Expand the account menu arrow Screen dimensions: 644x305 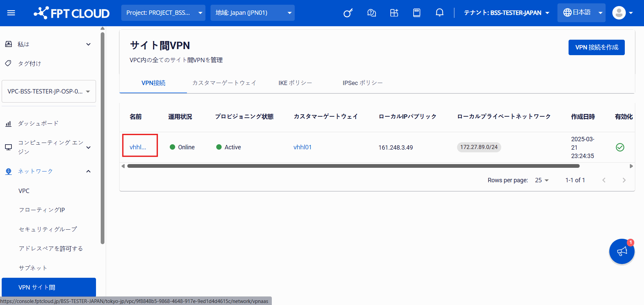[631, 13]
